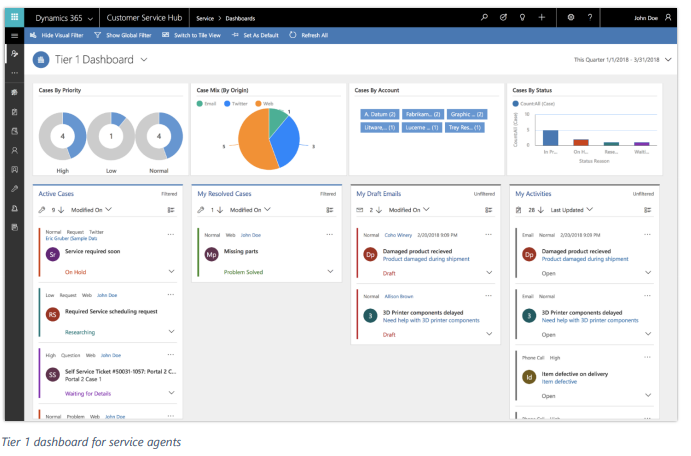Click Service breadcrumb item
Screen dimensions: 691x456
(205, 19)
